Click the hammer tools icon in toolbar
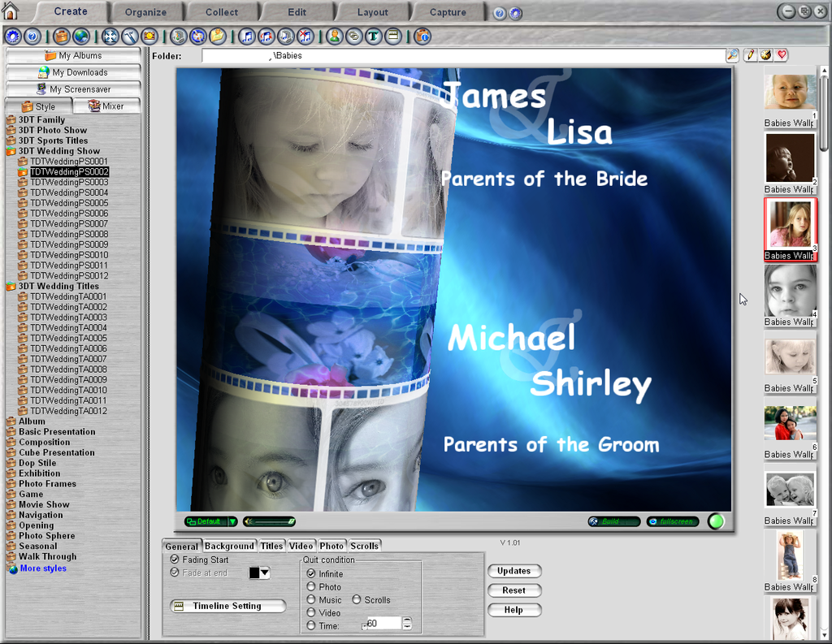The image size is (832, 644). 130,36
